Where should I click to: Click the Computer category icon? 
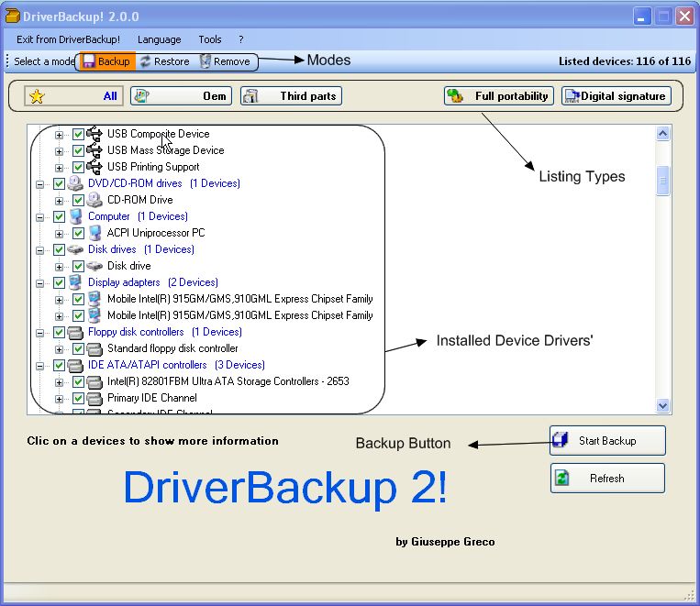76,216
